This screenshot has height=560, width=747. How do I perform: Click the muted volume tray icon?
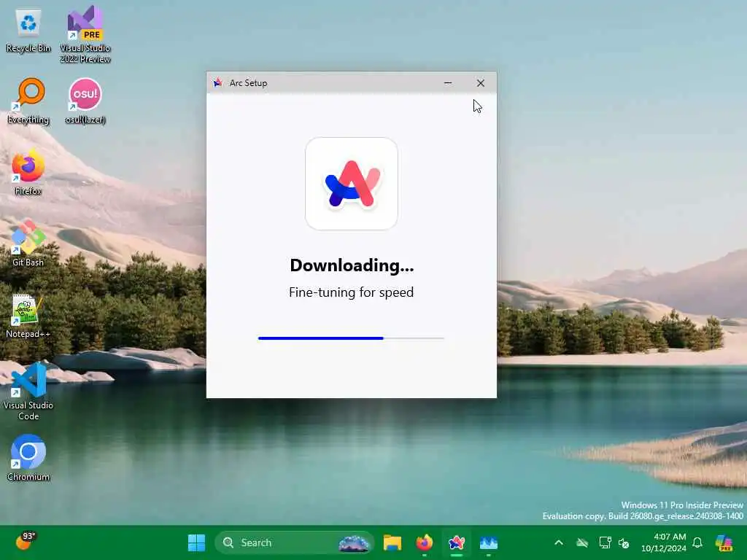[x=624, y=542]
